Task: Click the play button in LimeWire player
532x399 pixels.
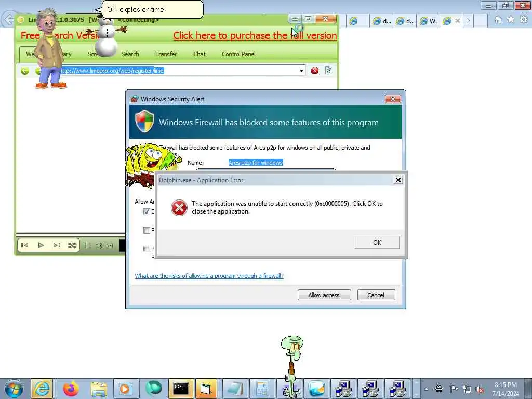Action: [x=41, y=245]
